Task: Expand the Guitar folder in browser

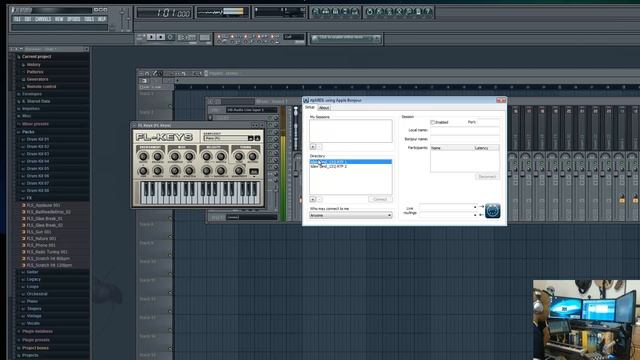Action: tap(32, 272)
